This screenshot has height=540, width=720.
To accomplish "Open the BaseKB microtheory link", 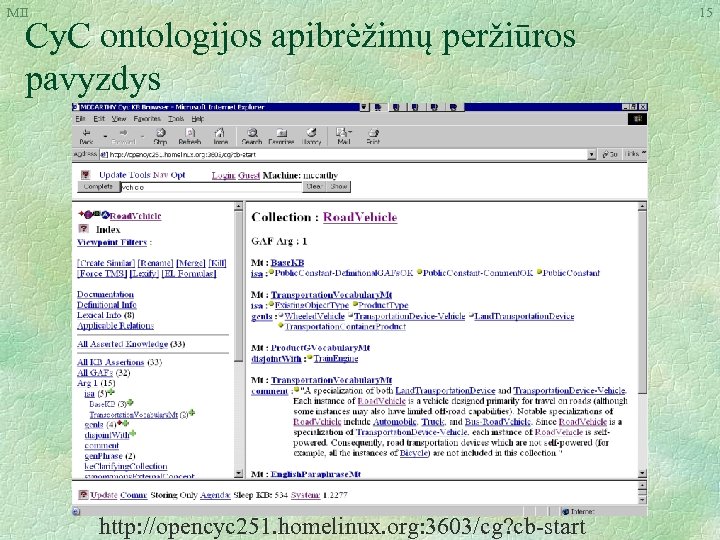I will (287, 263).
